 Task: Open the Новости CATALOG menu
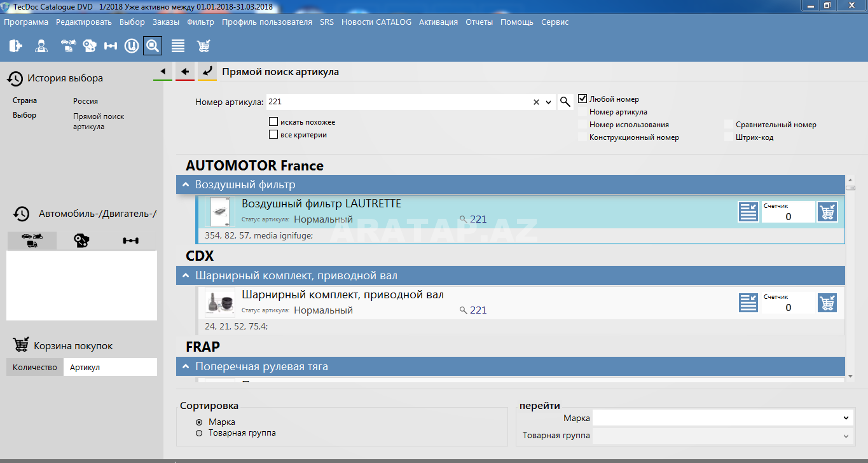click(x=376, y=22)
